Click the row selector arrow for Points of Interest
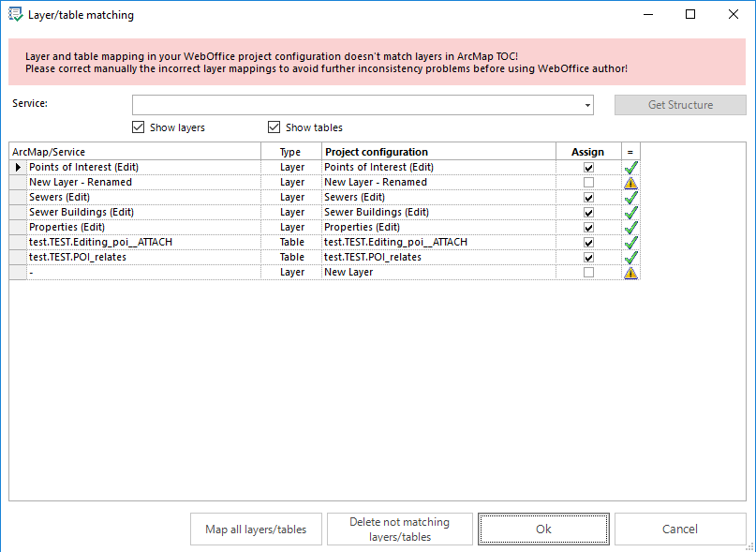The width and height of the screenshot is (756, 552). tap(17, 167)
